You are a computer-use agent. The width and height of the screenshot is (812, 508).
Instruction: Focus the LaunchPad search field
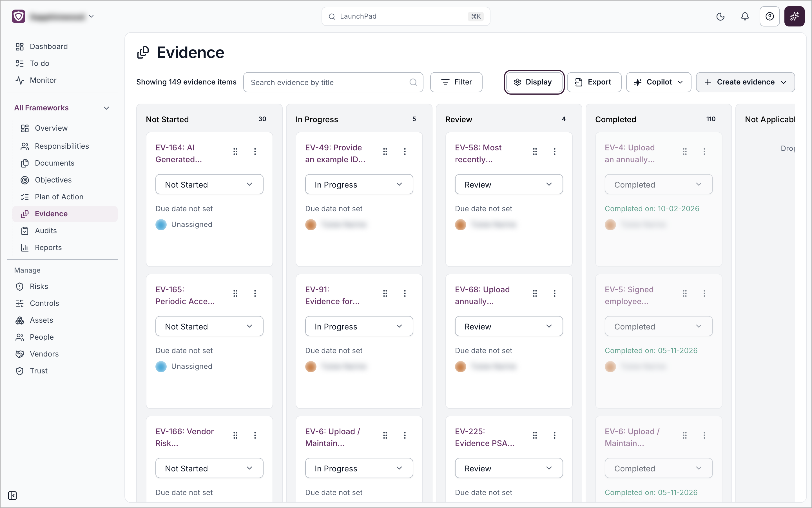(405, 16)
